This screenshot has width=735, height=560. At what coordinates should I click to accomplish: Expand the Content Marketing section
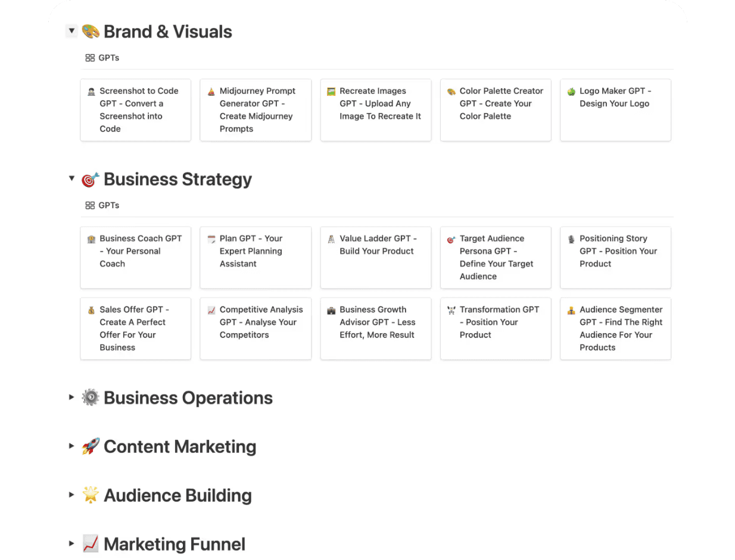coord(71,446)
